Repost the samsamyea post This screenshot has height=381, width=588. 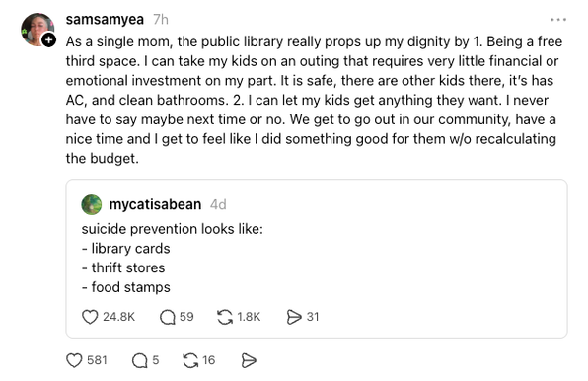click(x=190, y=360)
